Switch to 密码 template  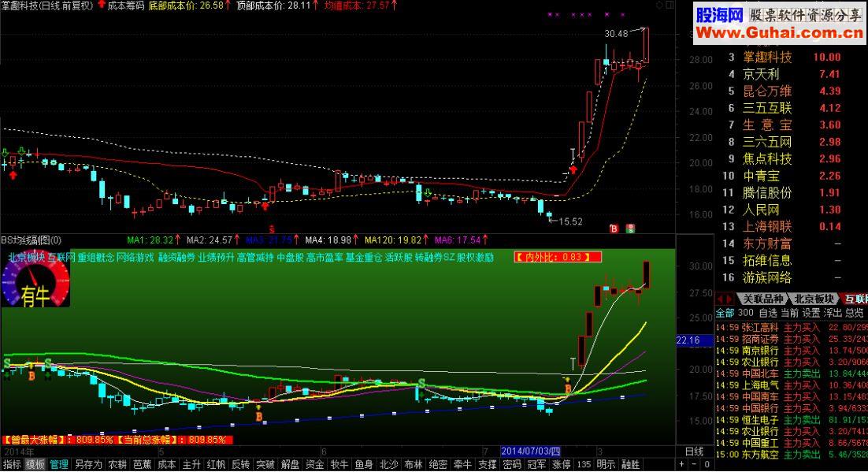[511, 464]
